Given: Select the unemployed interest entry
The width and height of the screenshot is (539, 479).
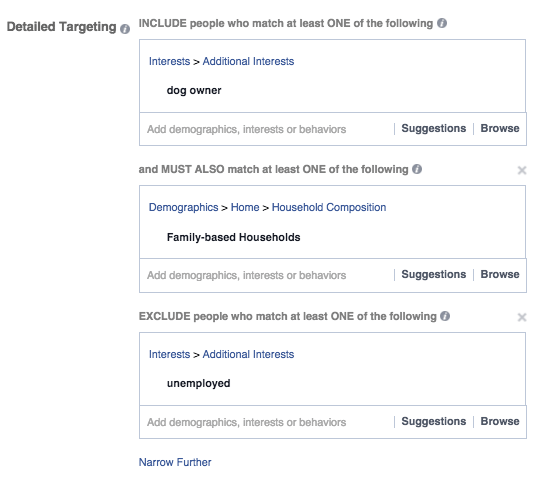Looking at the screenshot, I should tap(198, 383).
